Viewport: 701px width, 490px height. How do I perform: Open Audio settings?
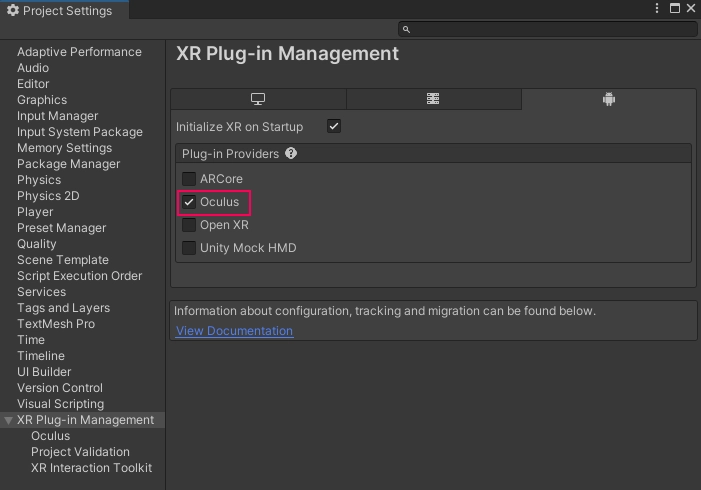tap(33, 68)
